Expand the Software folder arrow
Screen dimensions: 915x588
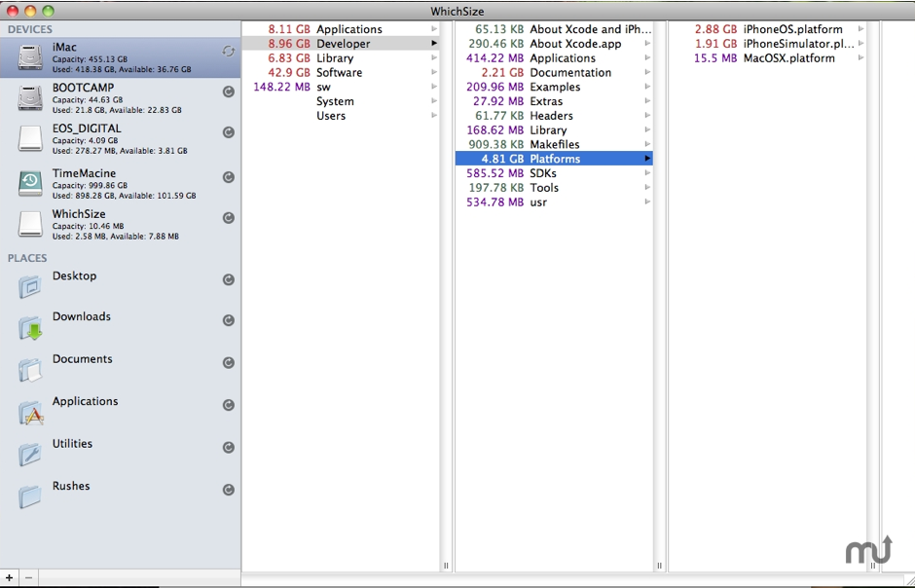tap(434, 72)
